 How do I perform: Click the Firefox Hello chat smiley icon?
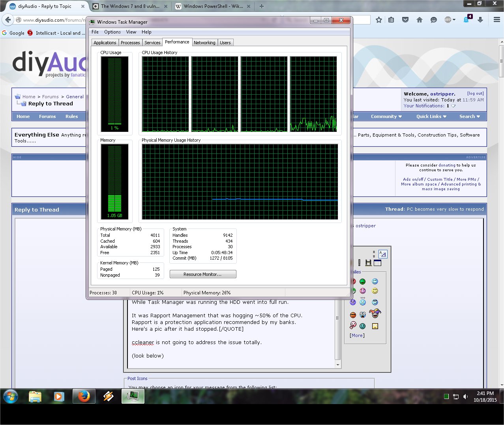tap(433, 20)
